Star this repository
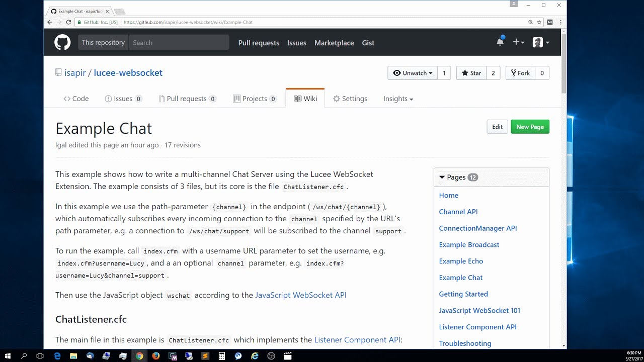This screenshot has height=362, width=644. click(x=471, y=73)
